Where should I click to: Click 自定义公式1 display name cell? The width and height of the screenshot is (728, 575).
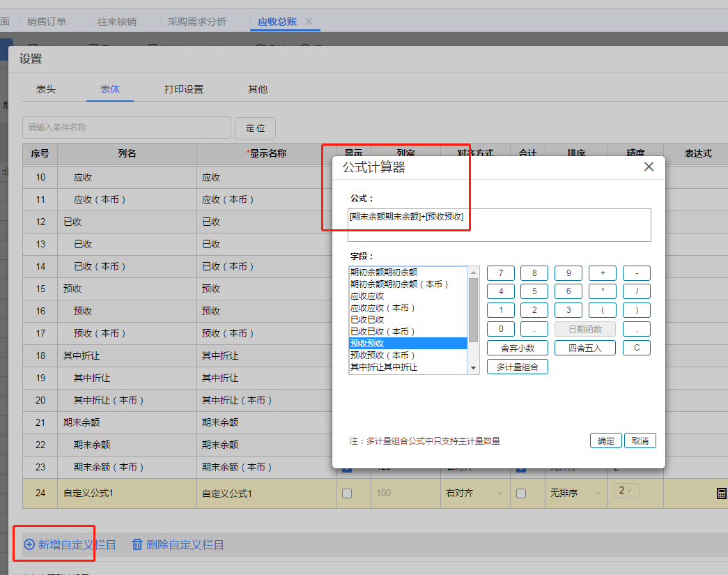click(267, 493)
